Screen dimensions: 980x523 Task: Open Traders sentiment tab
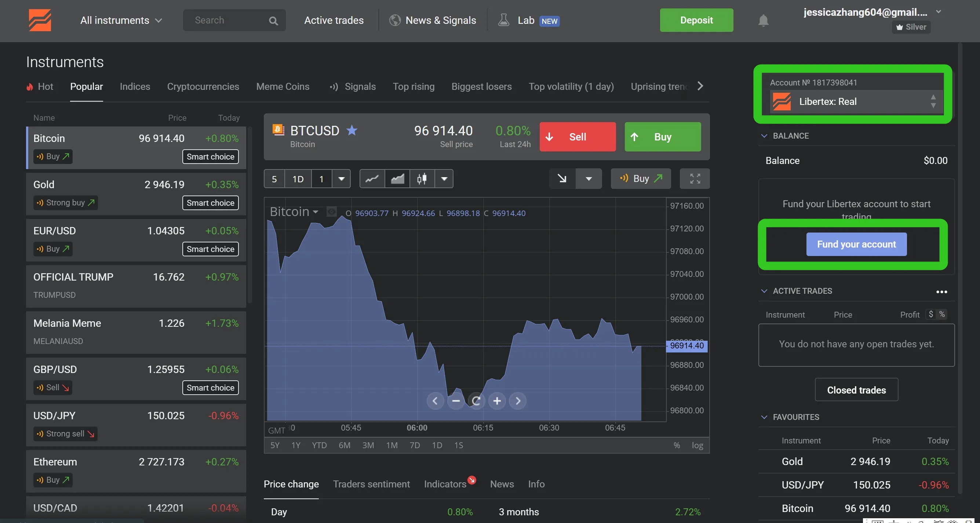pos(371,484)
